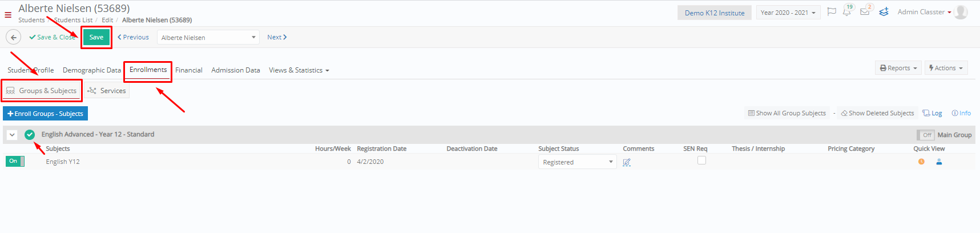Click the green Save button
Image resolution: width=980 pixels, height=233 pixels.
point(96,37)
